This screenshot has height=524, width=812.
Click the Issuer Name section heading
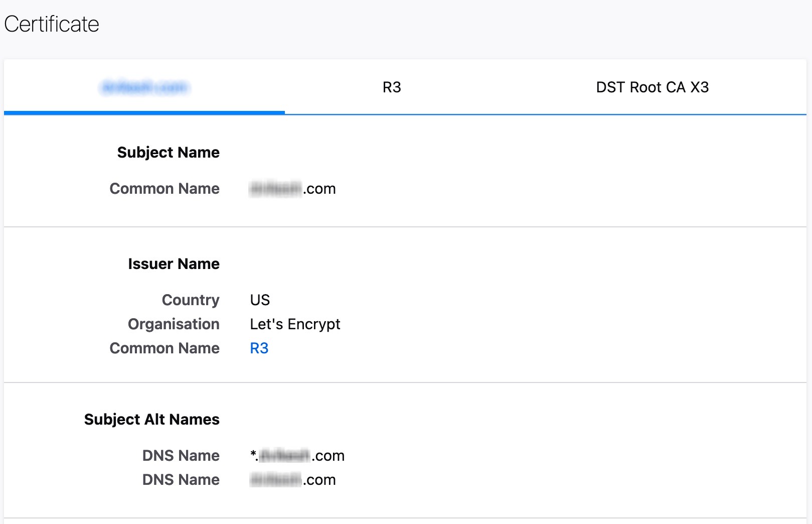174,264
